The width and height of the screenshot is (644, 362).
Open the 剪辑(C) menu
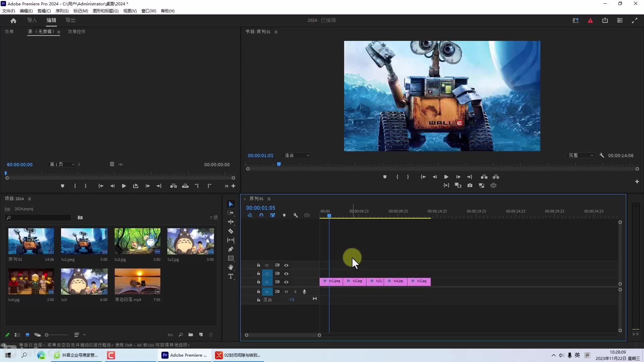(44, 11)
